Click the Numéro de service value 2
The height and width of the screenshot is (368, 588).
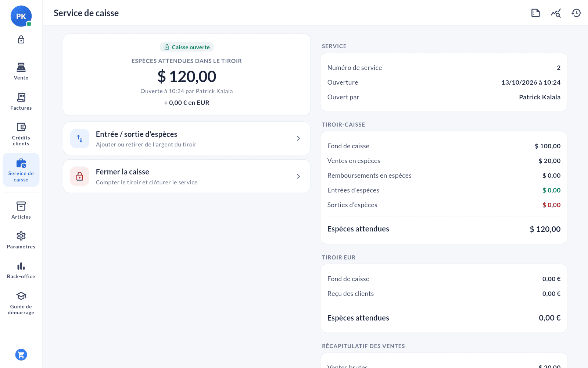coord(559,68)
